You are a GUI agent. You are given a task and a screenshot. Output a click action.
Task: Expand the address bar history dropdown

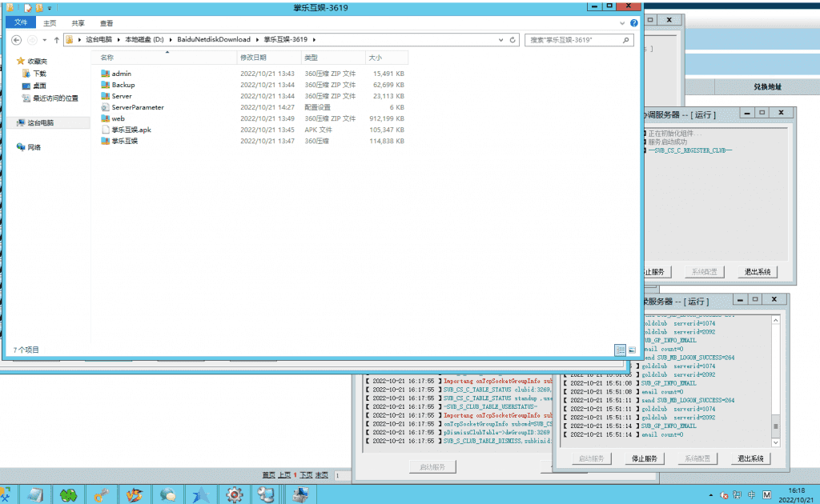click(500, 40)
